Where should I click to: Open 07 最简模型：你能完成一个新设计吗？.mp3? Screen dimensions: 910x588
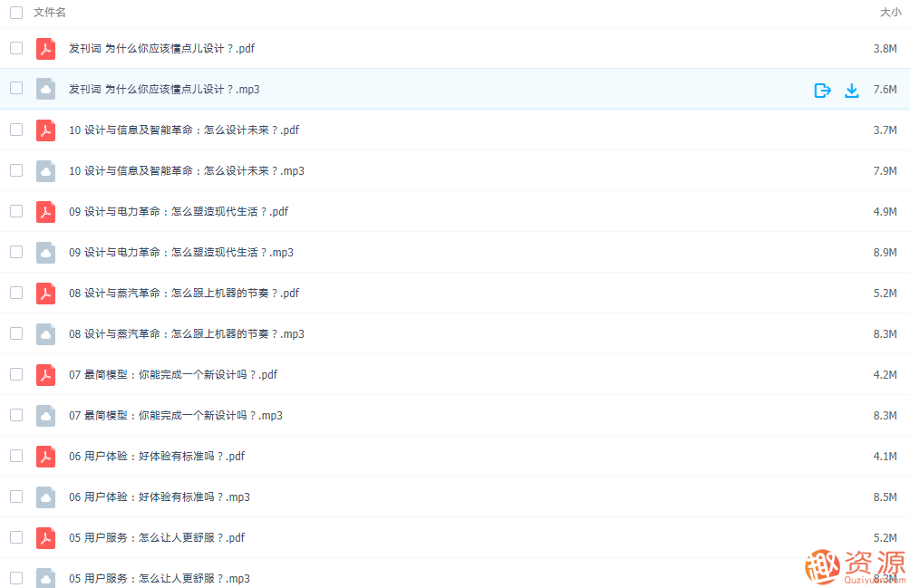click(x=176, y=415)
